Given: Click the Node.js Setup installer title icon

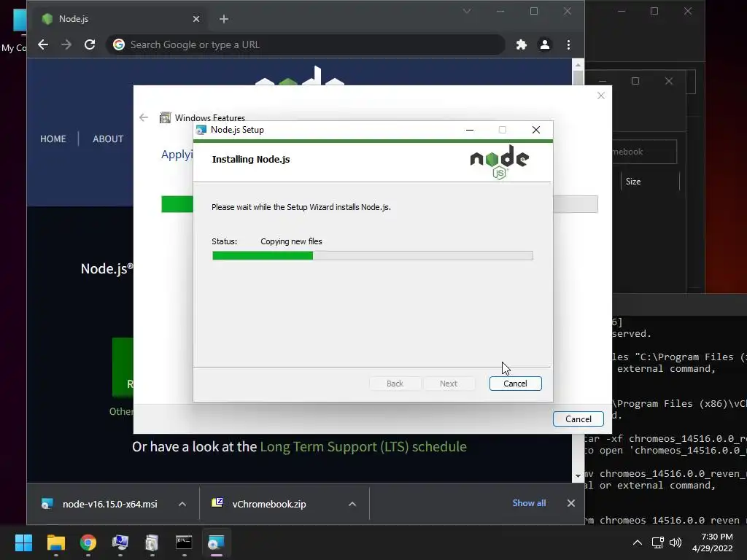Looking at the screenshot, I should 201,130.
